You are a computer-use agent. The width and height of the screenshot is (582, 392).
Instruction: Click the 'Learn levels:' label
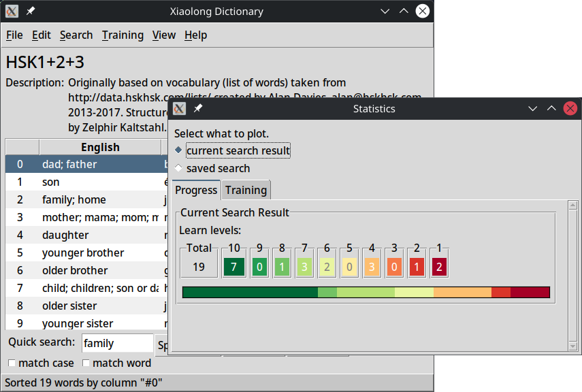pyautogui.click(x=210, y=231)
